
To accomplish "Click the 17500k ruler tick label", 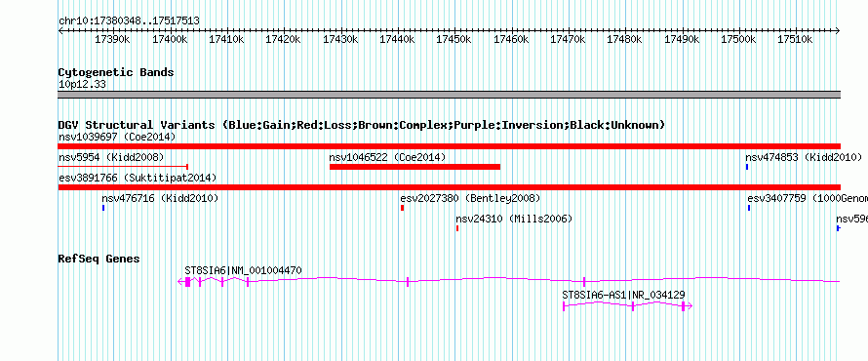I will pos(739,39).
